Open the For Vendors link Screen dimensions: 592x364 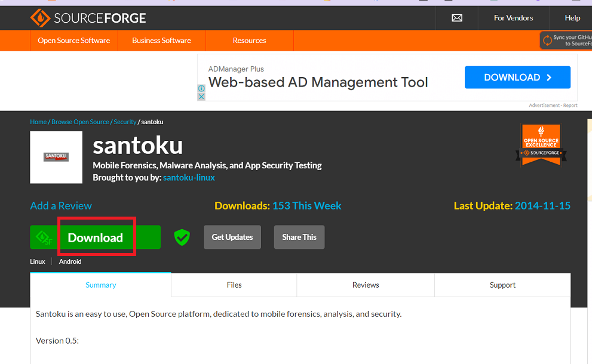point(514,18)
